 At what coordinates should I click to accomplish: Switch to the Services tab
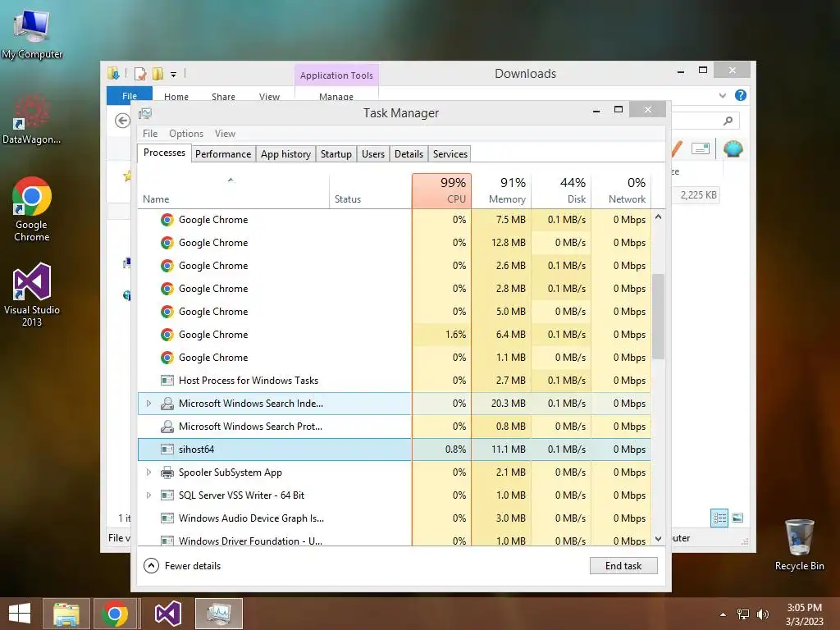tap(450, 153)
